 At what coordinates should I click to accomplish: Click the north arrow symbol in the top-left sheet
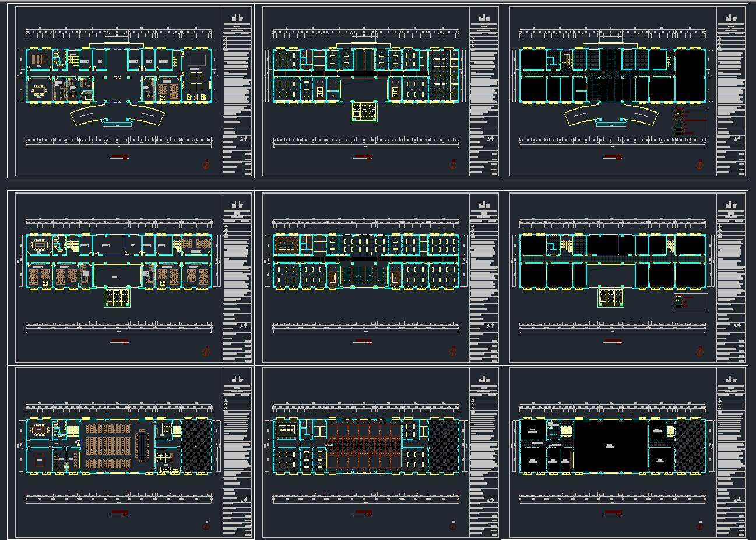(x=206, y=164)
